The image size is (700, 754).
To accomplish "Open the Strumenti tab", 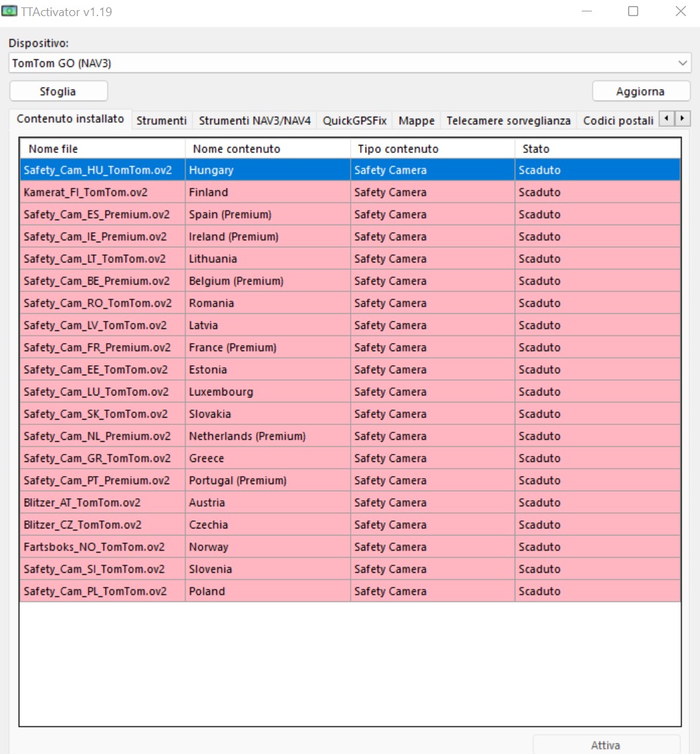I will tap(161, 121).
